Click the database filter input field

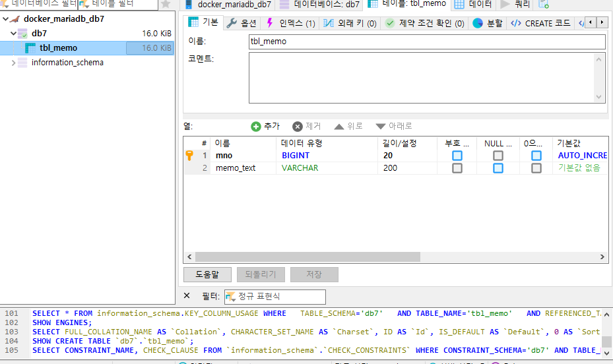[x=39, y=5]
